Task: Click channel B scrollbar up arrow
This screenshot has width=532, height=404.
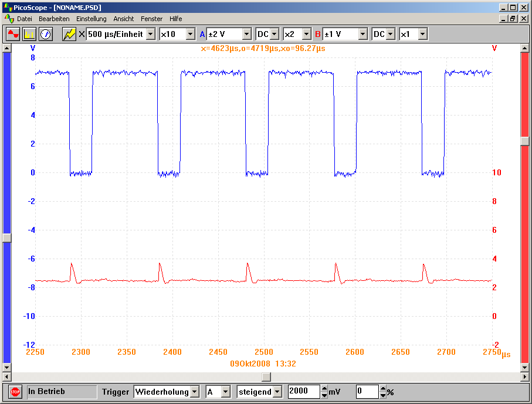Action: pyautogui.click(x=525, y=48)
